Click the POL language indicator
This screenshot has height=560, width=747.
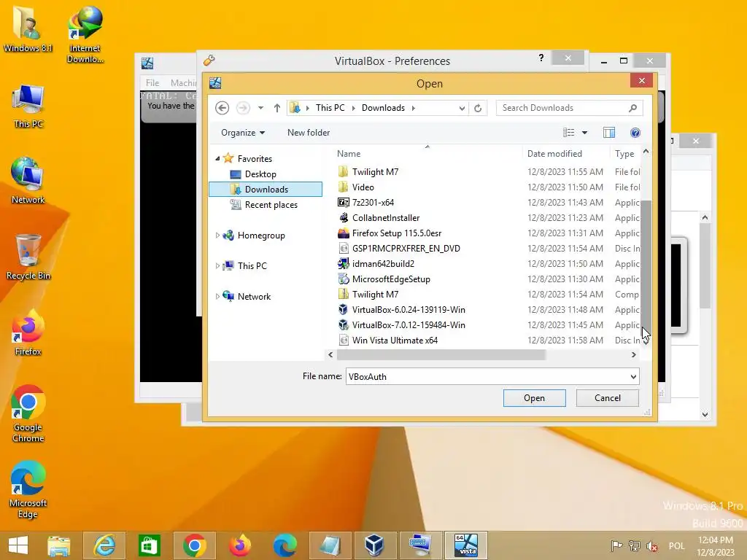(x=676, y=545)
